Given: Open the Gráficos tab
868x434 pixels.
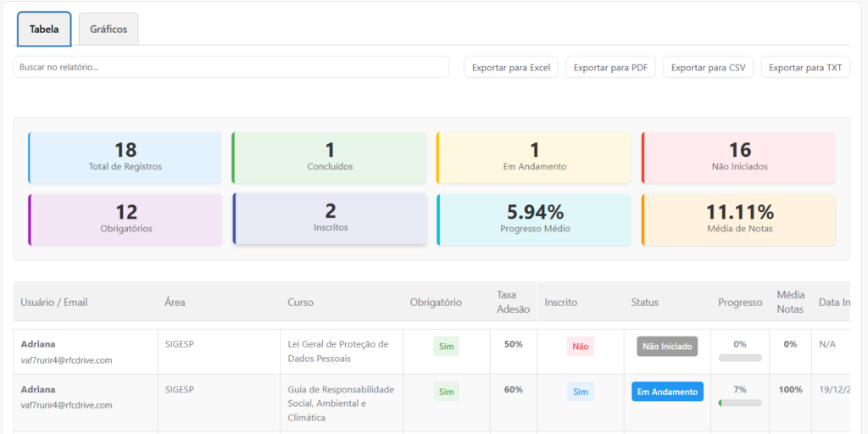Looking at the screenshot, I should (x=108, y=29).
